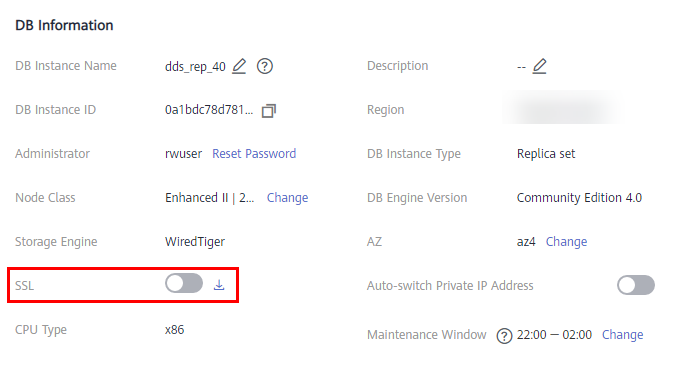Change the Maintenance Window time

(x=622, y=335)
